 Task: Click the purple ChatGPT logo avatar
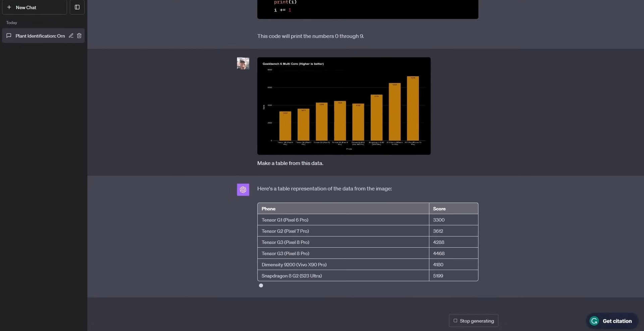tap(243, 190)
